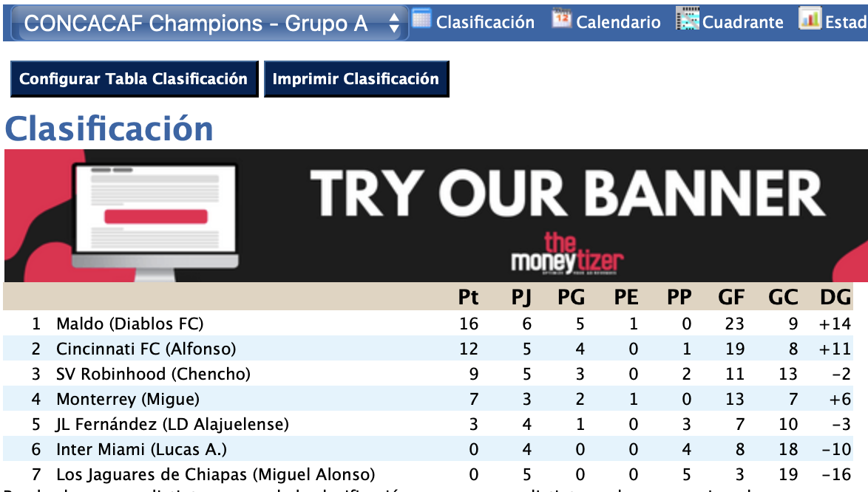Open Los Jaguares de Chiapas row
The image size is (868, 492).
click(215, 474)
